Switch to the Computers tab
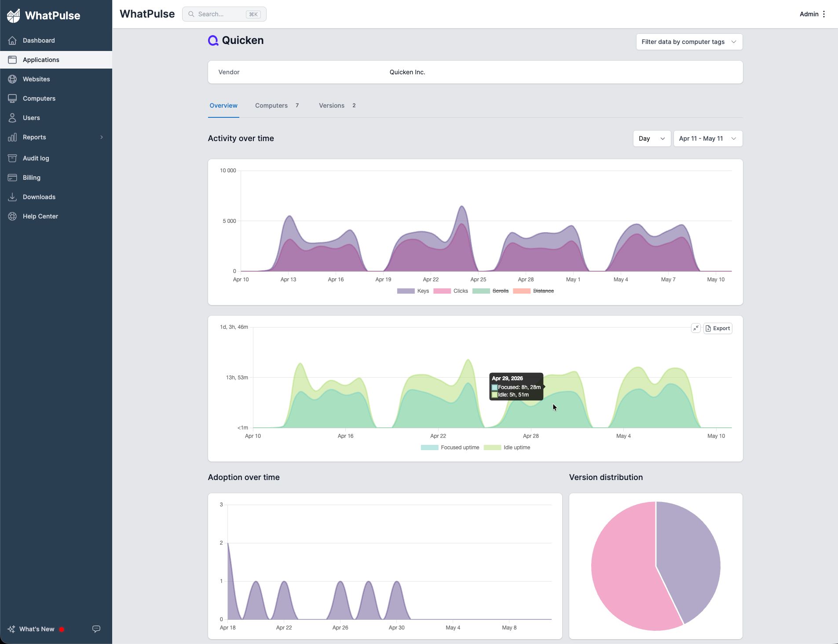The image size is (838, 644). tap(277, 106)
